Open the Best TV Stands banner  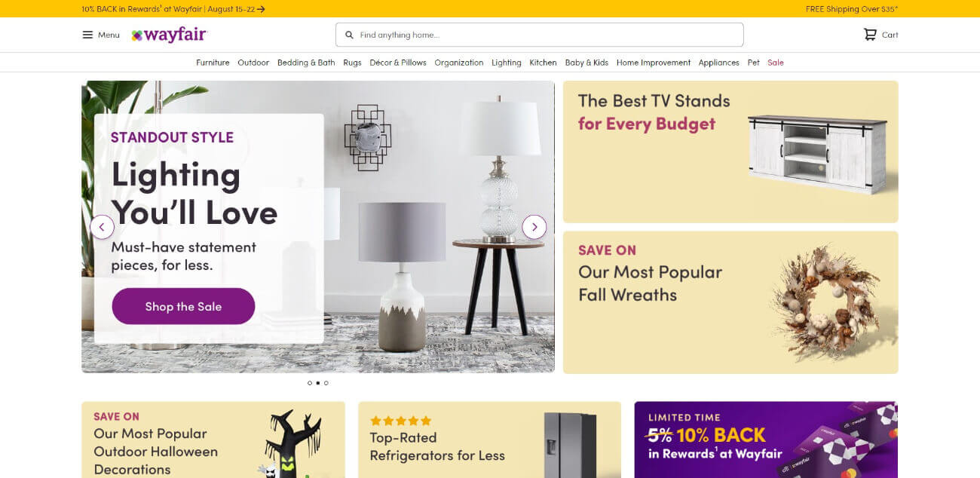[730, 152]
